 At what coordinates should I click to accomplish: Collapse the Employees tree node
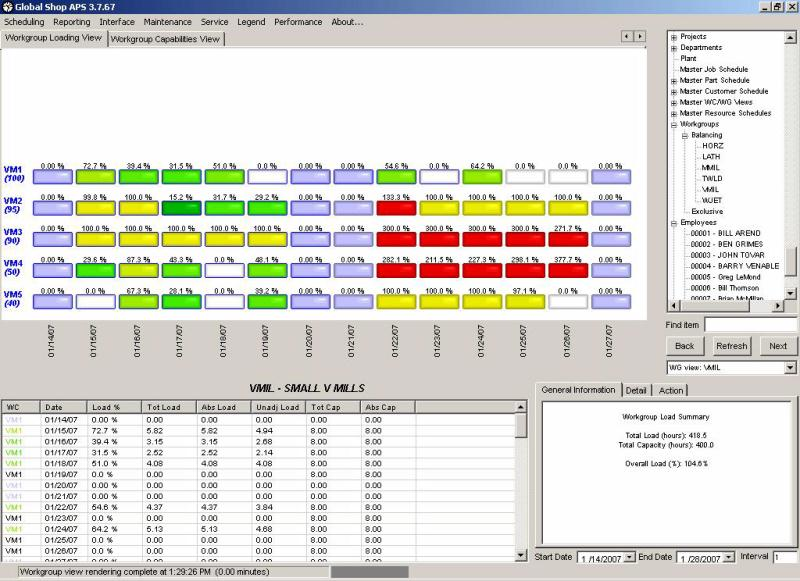(674, 223)
